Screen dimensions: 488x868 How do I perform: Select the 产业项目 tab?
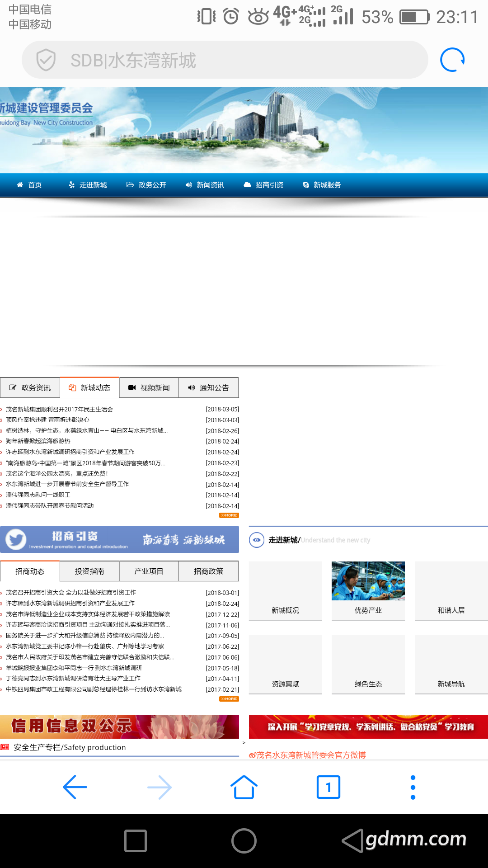(149, 571)
